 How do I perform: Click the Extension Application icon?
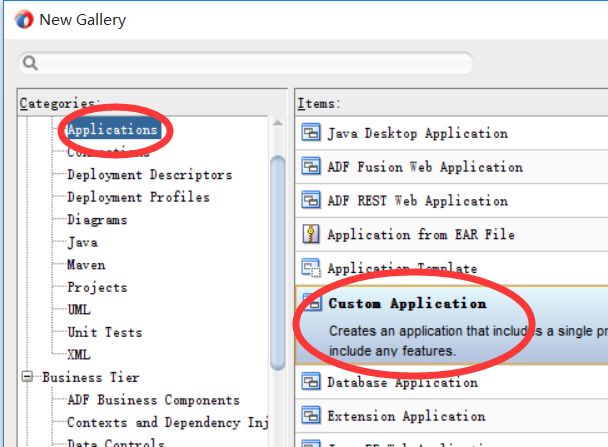(x=311, y=416)
